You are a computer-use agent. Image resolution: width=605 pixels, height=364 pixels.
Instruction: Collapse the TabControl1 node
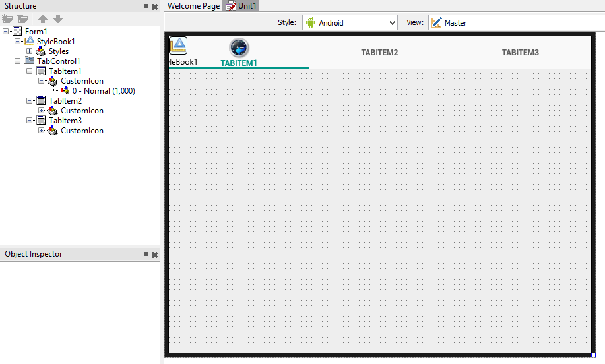click(17, 61)
